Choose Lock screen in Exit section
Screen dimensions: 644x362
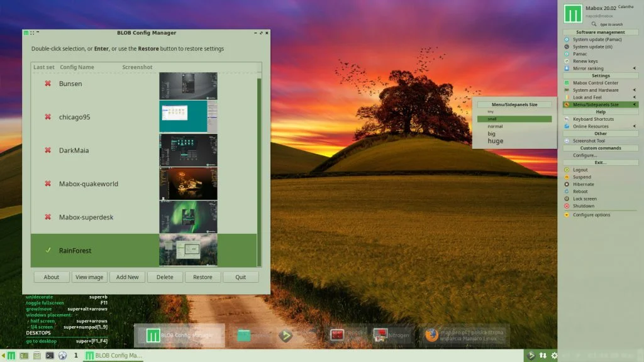click(584, 199)
